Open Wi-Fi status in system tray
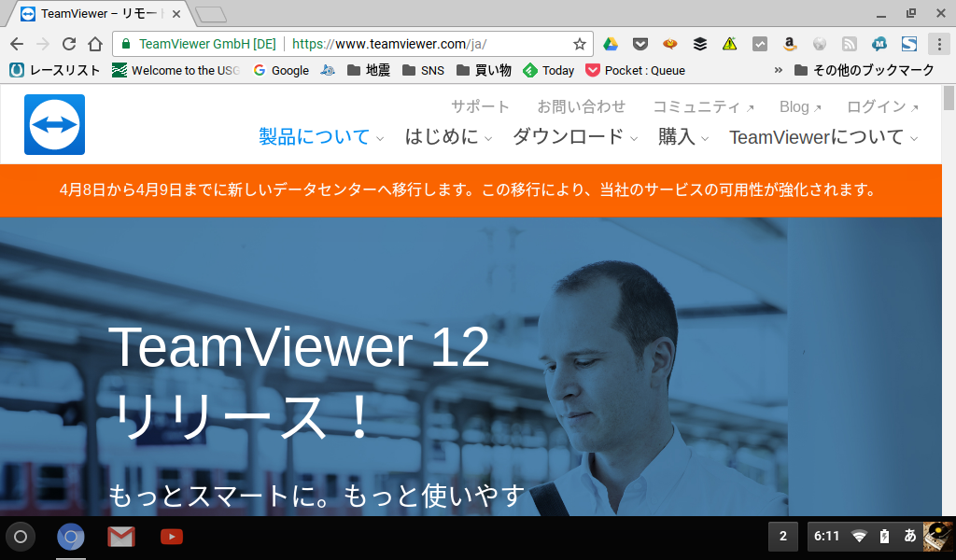The image size is (956, 560). 859,537
